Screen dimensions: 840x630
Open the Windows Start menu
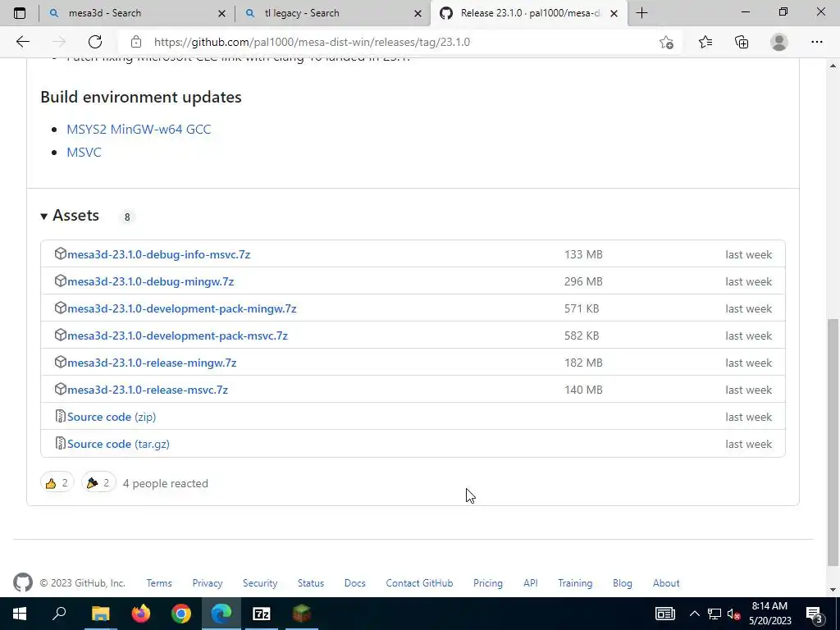coord(20,614)
